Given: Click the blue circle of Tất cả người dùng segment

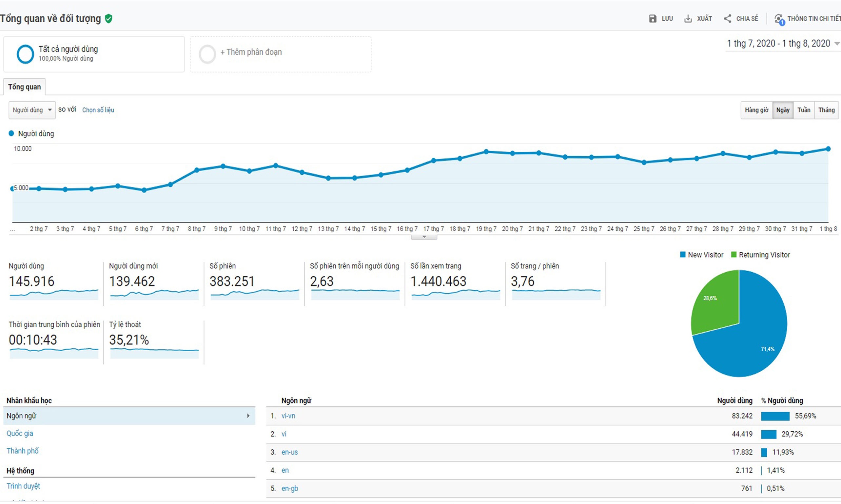Looking at the screenshot, I should tap(26, 54).
